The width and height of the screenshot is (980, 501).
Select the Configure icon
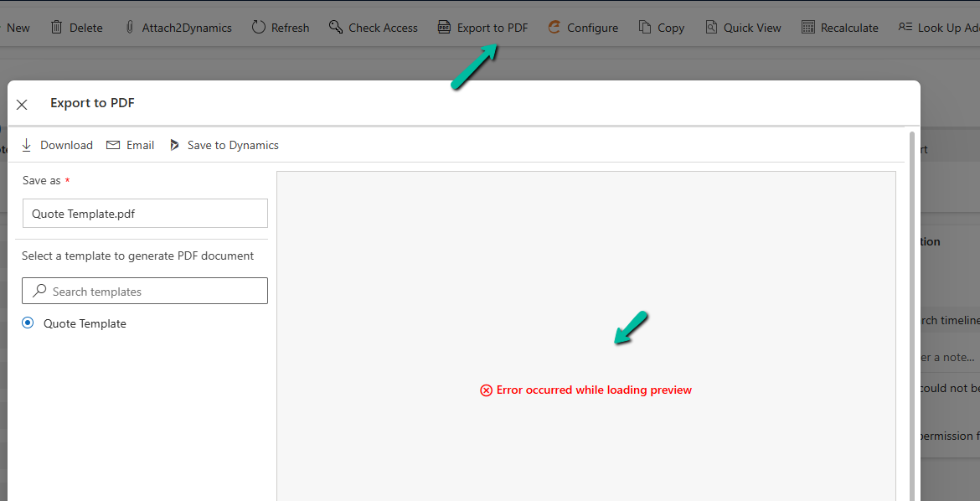coord(554,27)
